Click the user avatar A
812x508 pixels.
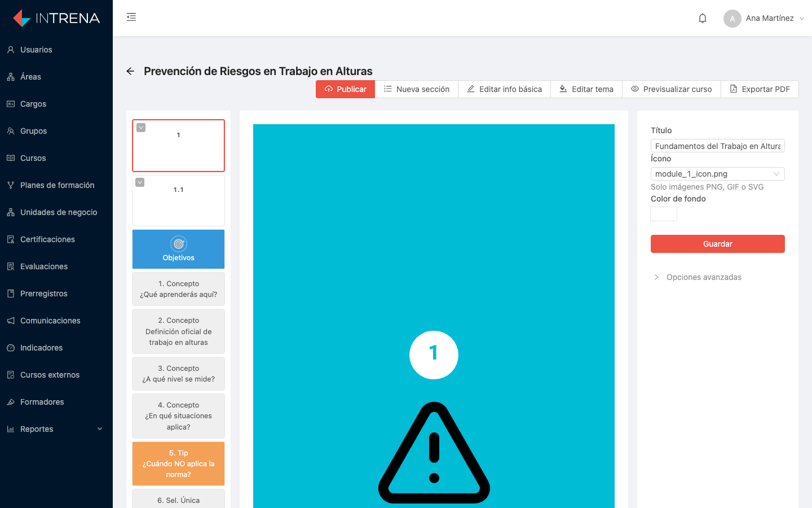[732, 18]
